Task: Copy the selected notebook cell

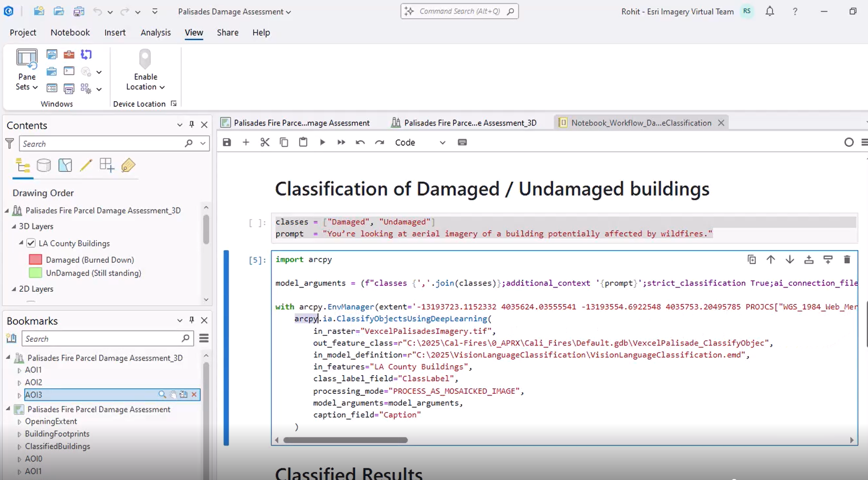Action: (284, 142)
